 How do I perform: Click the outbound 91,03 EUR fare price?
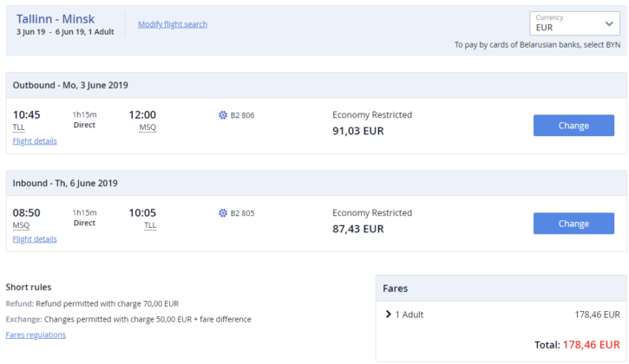click(x=357, y=131)
